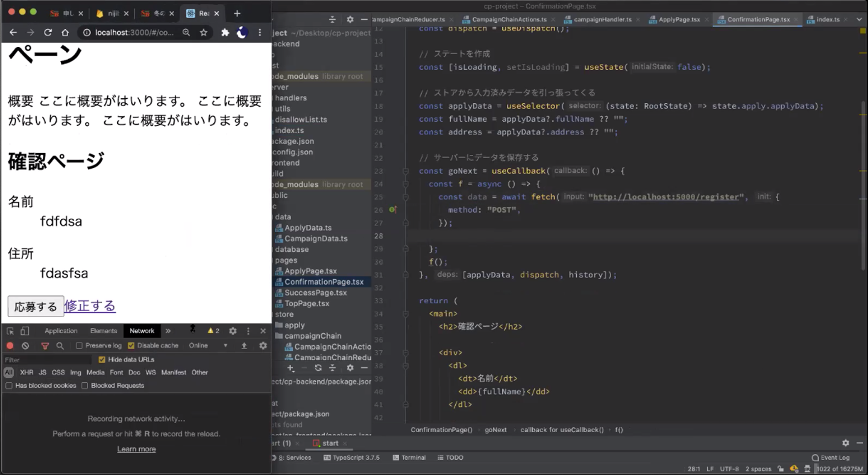Image resolution: width=868 pixels, height=475 pixels.
Task: Click the network Filter input field
Action: pos(47,360)
